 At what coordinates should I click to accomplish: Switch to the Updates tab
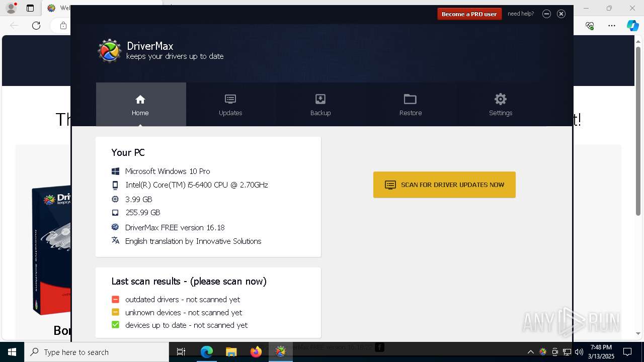pos(230,105)
